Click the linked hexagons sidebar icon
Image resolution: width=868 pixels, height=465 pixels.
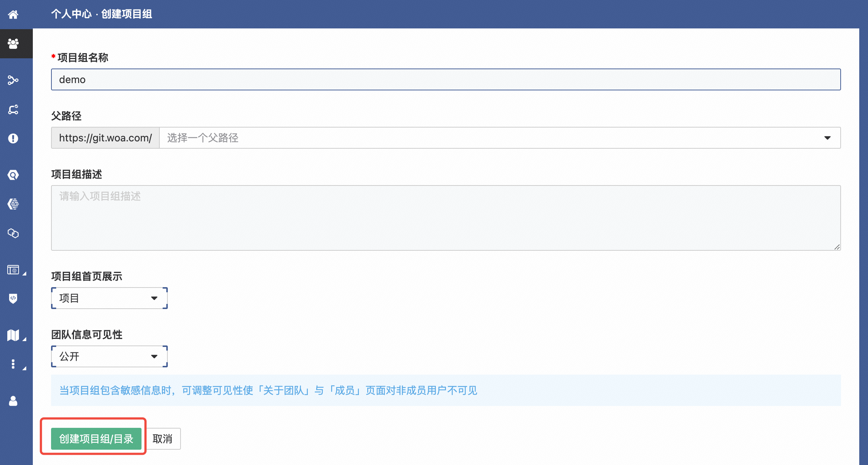[x=13, y=233]
